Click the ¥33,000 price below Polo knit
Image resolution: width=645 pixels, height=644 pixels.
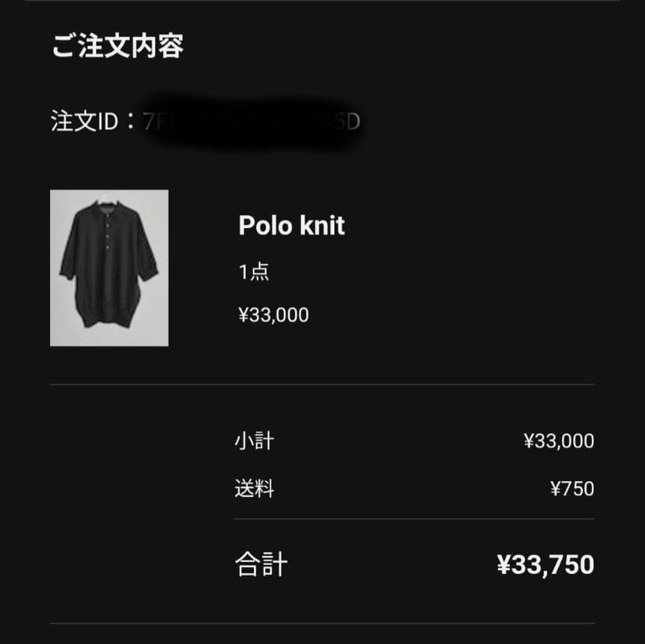click(273, 315)
